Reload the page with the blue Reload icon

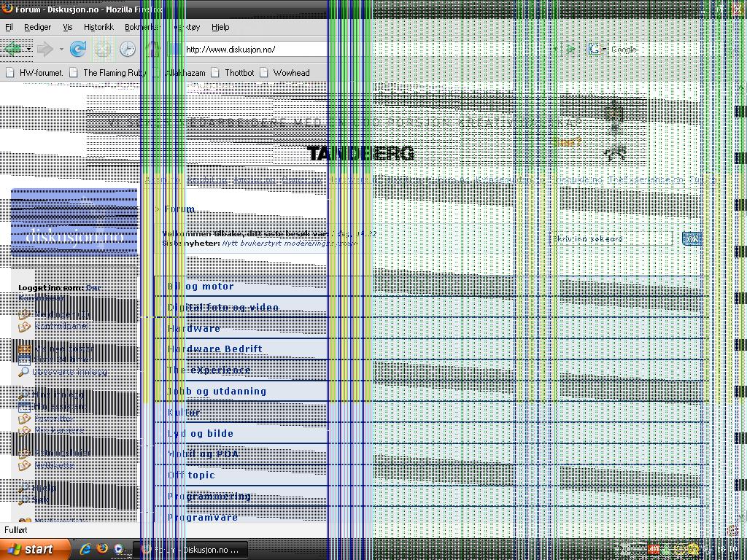click(x=78, y=49)
